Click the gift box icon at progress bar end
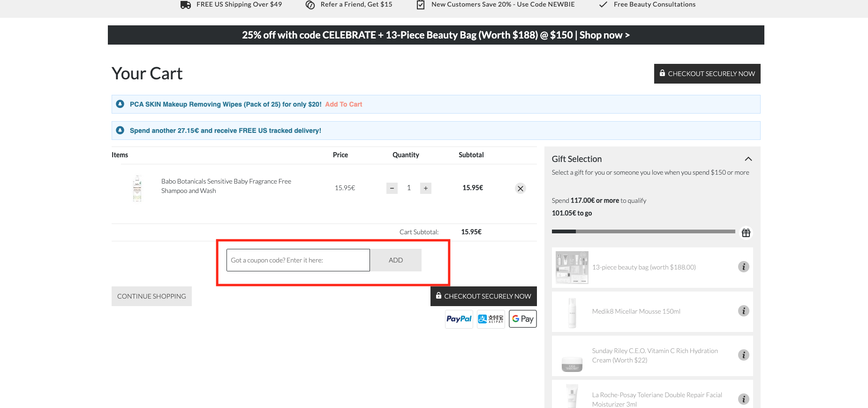The width and height of the screenshot is (868, 408). (746, 232)
